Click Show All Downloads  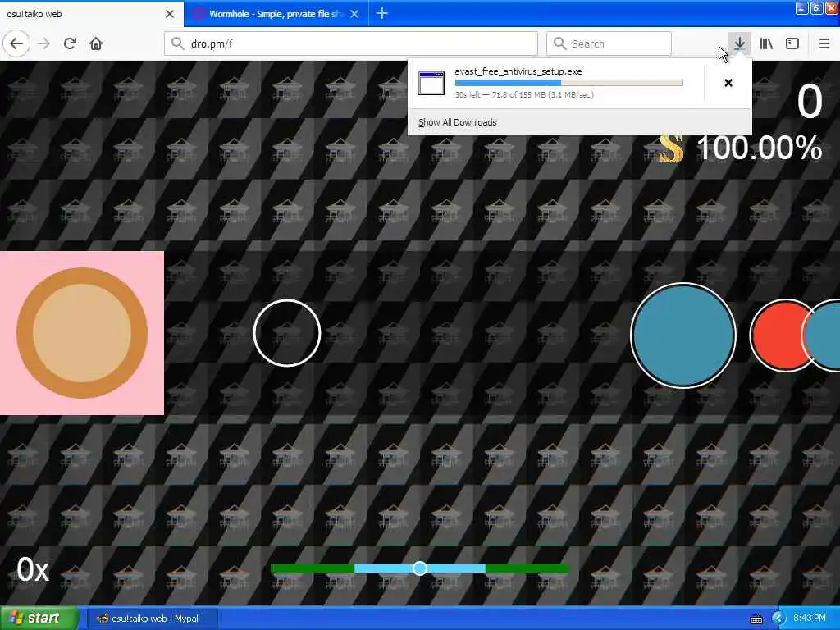[x=458, y=122]
